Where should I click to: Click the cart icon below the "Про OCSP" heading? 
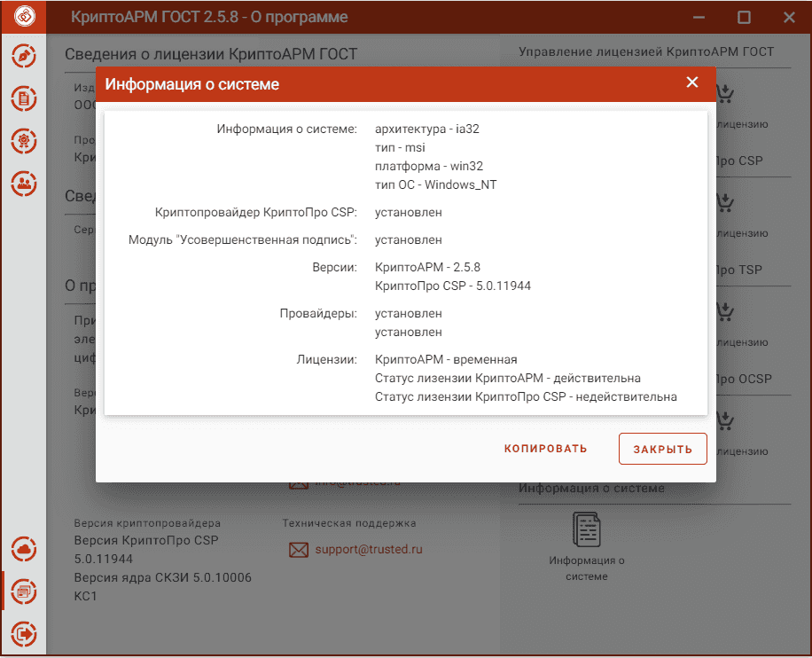pos(725,420)
